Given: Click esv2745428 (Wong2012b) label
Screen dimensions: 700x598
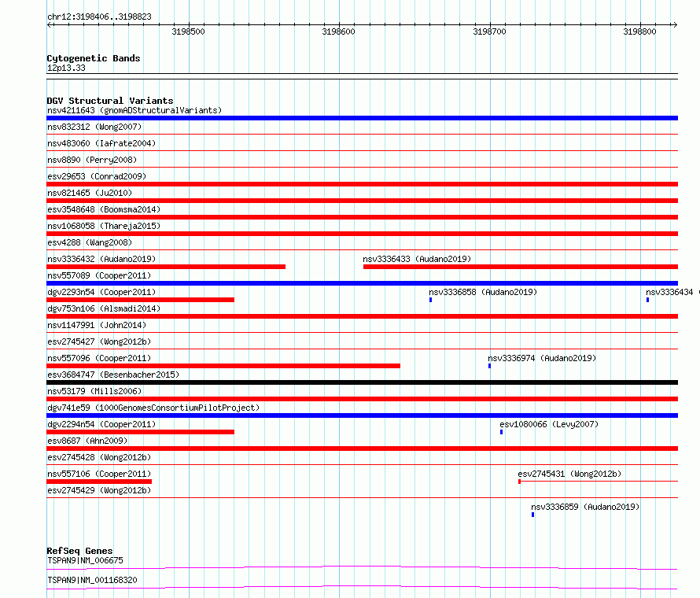Looking at the screenshot, I should pos(99,457).
